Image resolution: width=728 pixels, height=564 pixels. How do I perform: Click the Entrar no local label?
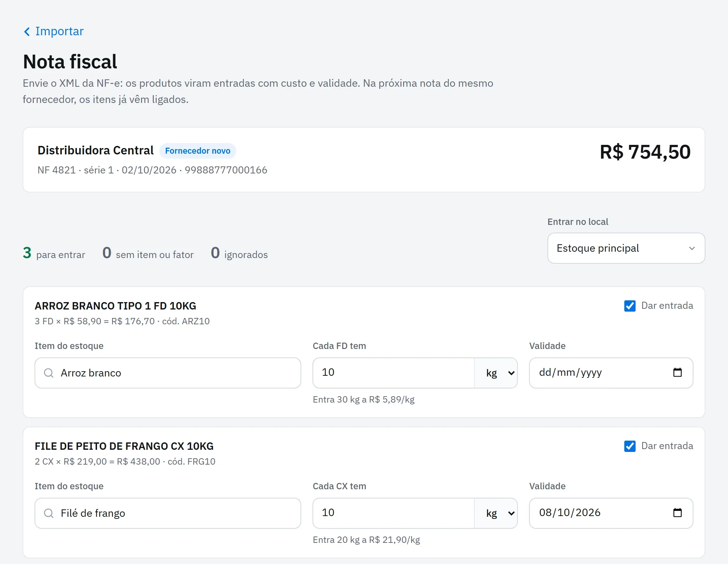click(578, 222)
